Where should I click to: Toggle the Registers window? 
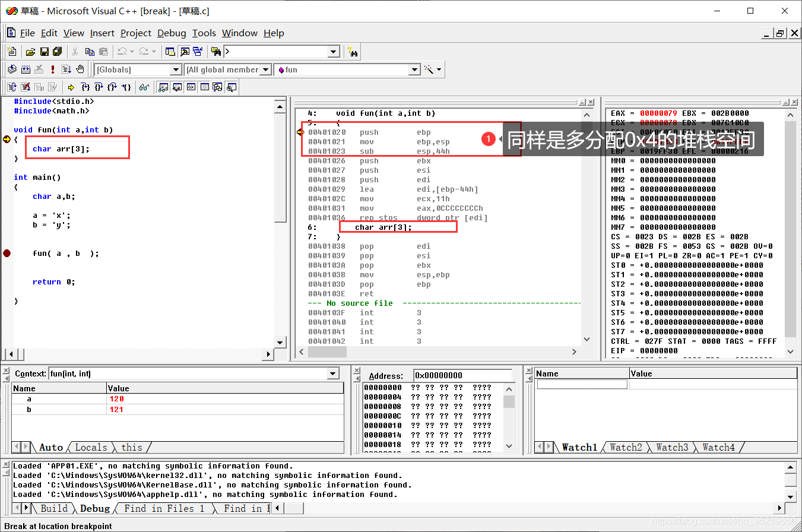[x=191, y=87]
